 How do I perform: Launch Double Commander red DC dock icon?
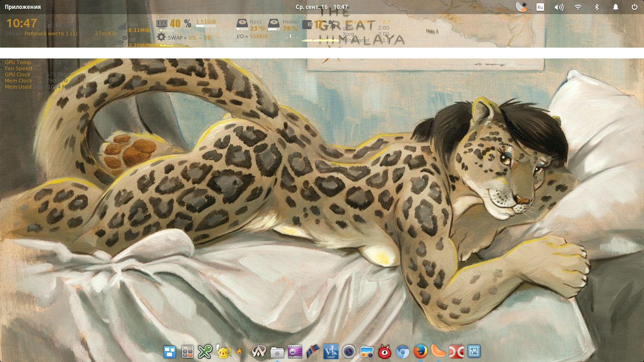click(456, 352)
